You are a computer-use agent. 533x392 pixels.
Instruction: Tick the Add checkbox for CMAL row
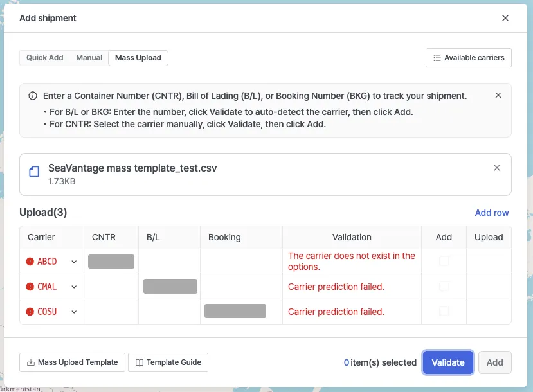coord(444,286)
